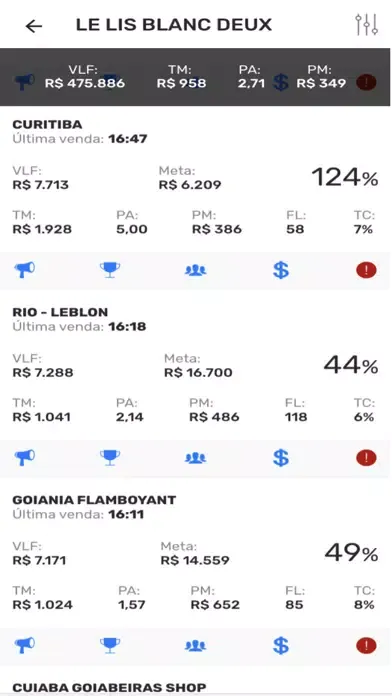Go back using the arrow icon
Screen dimensions: 392x696
click(x=34, y=26)
